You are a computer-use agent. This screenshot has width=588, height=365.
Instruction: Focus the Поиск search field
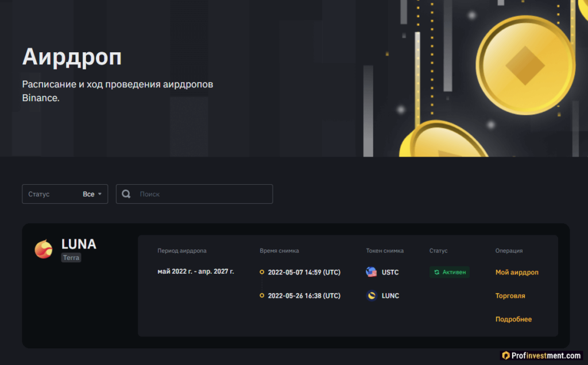pyautogui.click(x=201, y=194)
